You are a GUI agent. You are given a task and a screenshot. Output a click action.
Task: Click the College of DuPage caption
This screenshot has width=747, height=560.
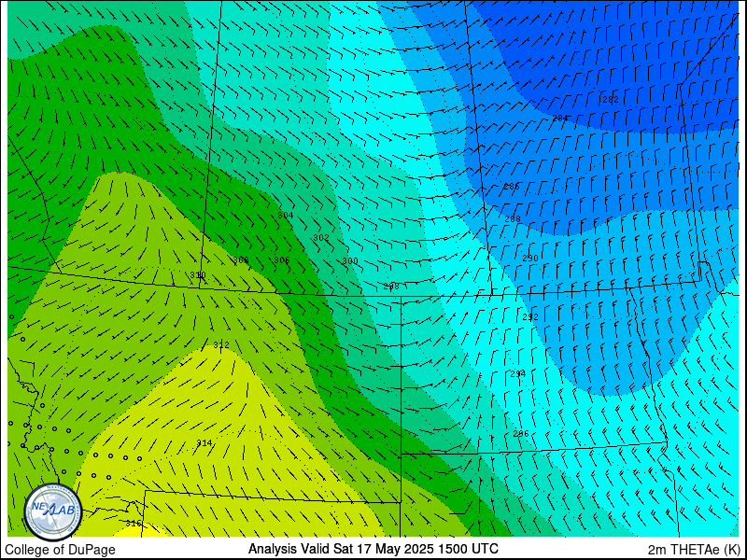coord(60,550)
